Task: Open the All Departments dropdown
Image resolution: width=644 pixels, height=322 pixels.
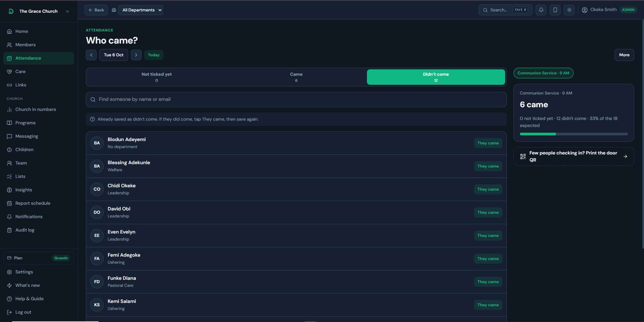Action: click(x=141, y=10)
